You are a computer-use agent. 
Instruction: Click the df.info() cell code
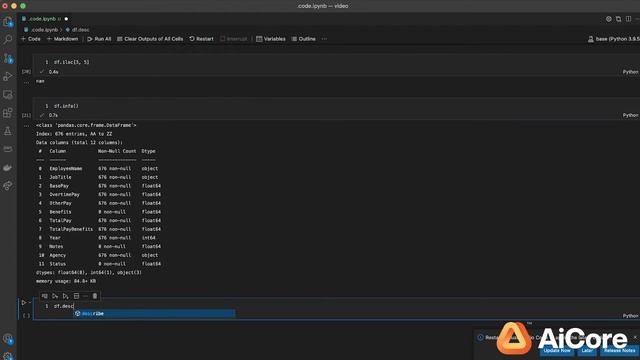[x=66, y=106]
